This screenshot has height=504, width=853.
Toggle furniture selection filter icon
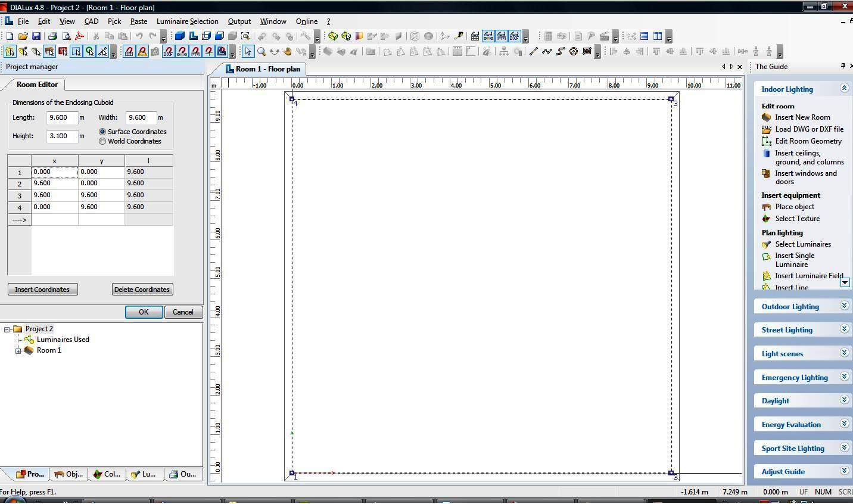49,51
